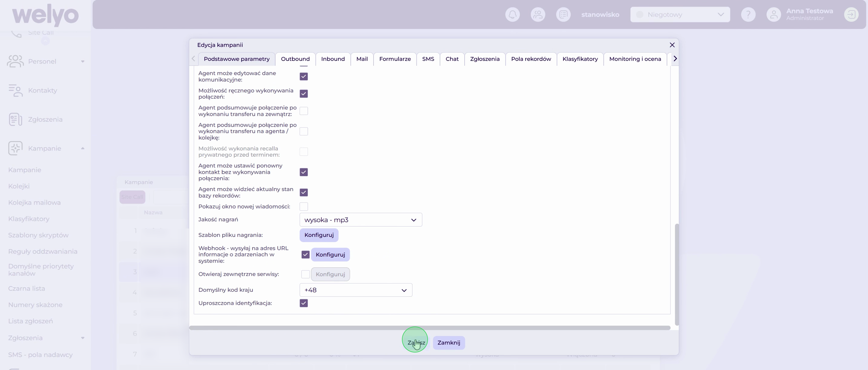This screenshot has height=370, width=868.
Task: Collapse the Kampanie sidebar section
Action: [83, 148]
